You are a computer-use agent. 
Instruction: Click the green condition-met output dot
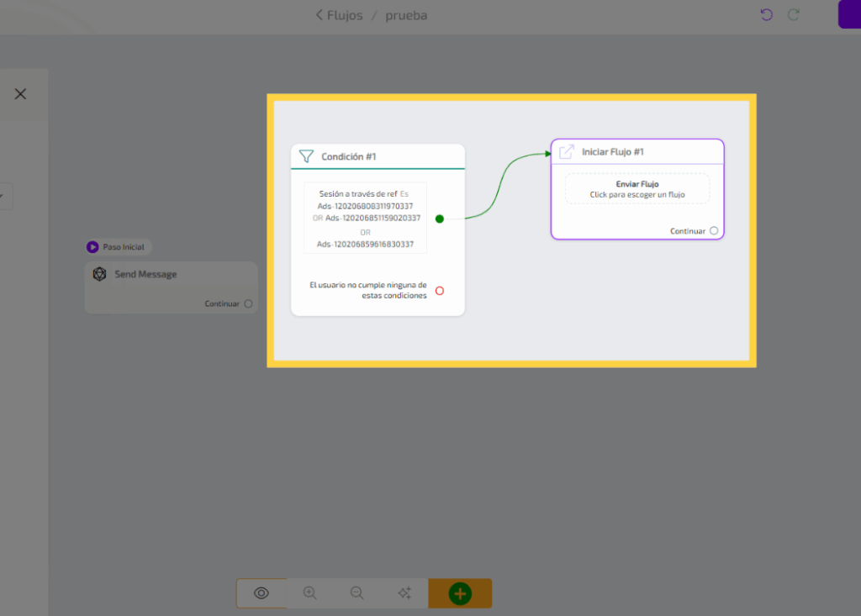pyautogui.click(x=440, y=218)
